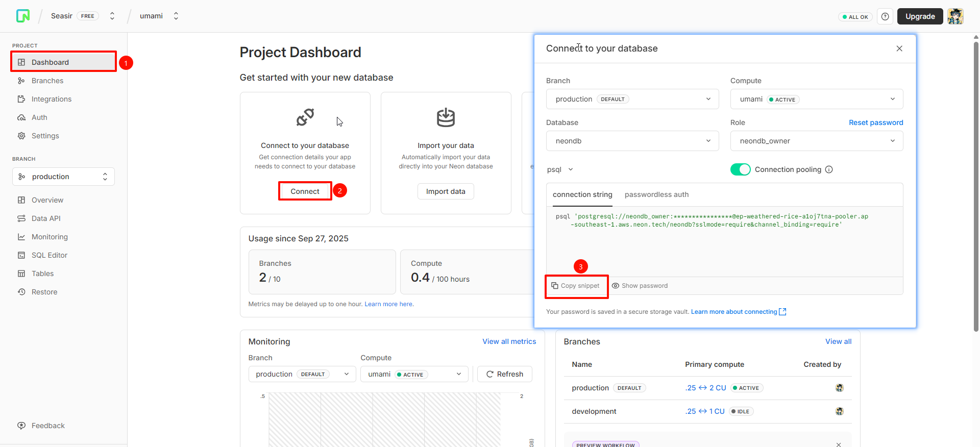Click the Import data button
Image resolution: width=980 pixels, height=447 pixels.
445,191
